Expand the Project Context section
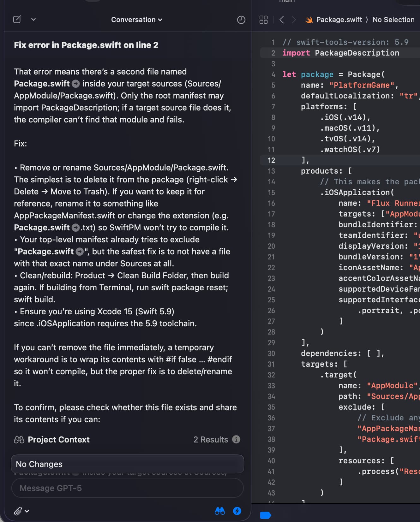Viewport: 420px width, 522px height. pos(58,440)
